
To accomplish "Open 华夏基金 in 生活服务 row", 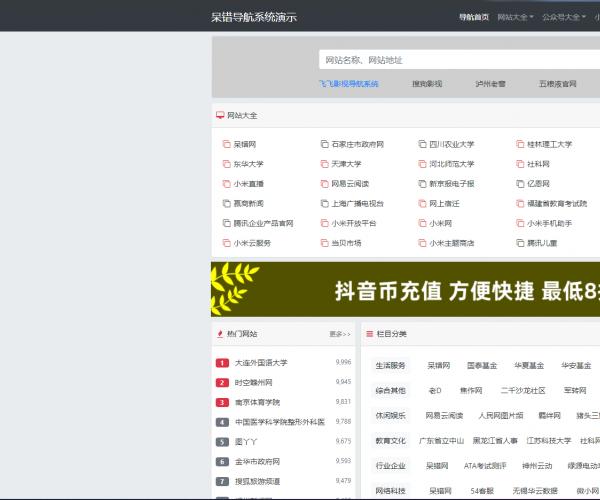I will coord(529,366).
